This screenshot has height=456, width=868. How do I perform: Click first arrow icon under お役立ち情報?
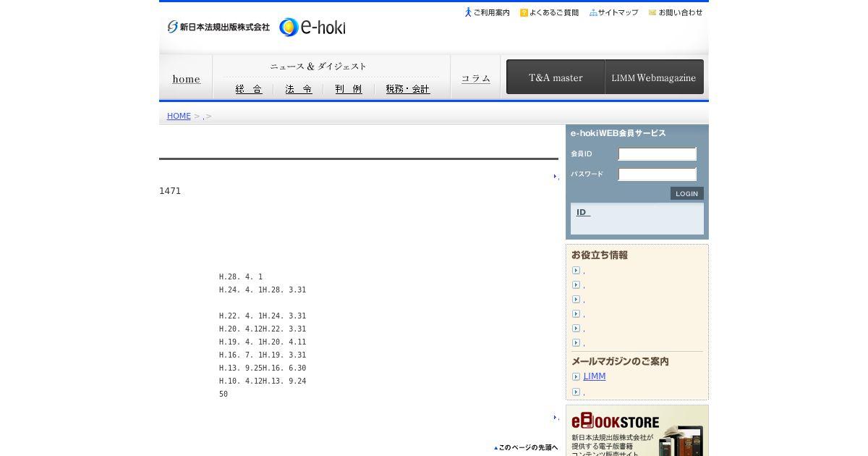coord(576,270)
